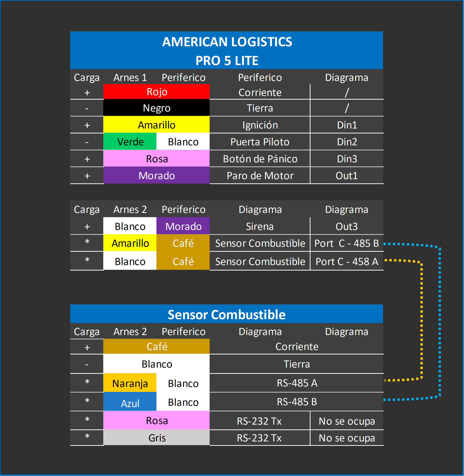
Task: Click the RS-485 B cell
Action: point(297,402)
